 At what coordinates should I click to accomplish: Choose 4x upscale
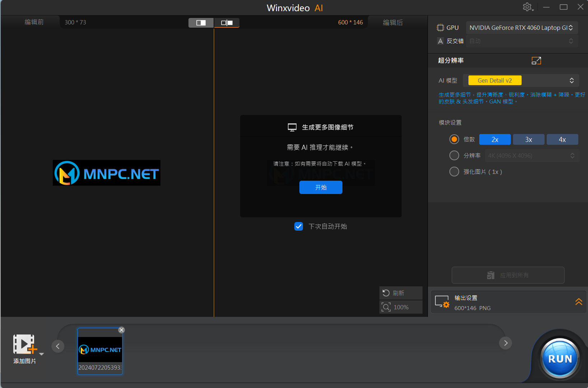pos(563,139)
